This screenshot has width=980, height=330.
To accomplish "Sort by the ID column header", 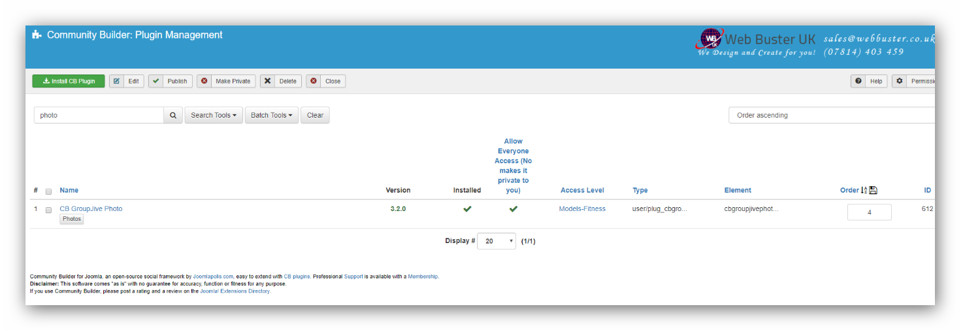I will coord(927,190).
